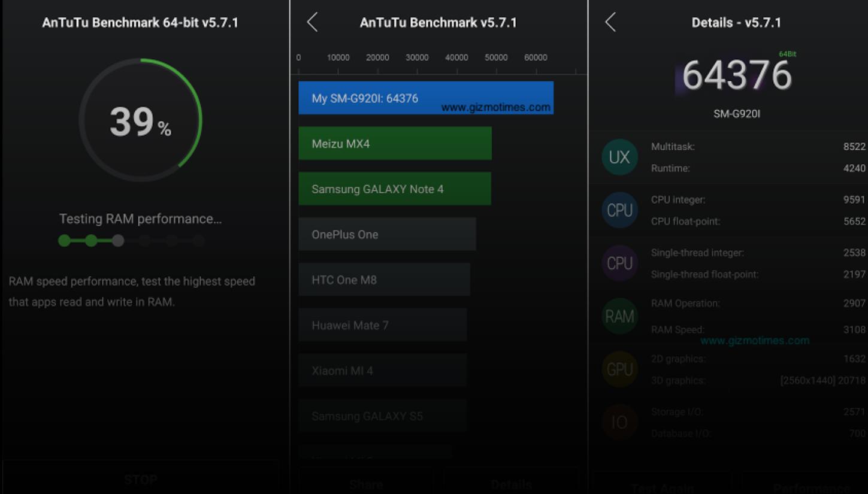Select the My SM-G920I: 64376 bar

tap(426, 98)
